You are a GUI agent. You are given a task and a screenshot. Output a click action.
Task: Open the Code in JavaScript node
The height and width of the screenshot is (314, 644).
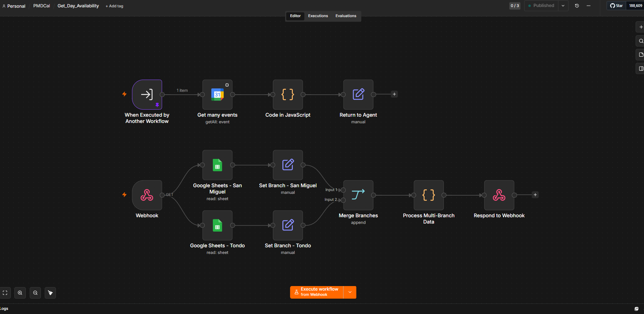pyautogui.click(x=288, y=94)
